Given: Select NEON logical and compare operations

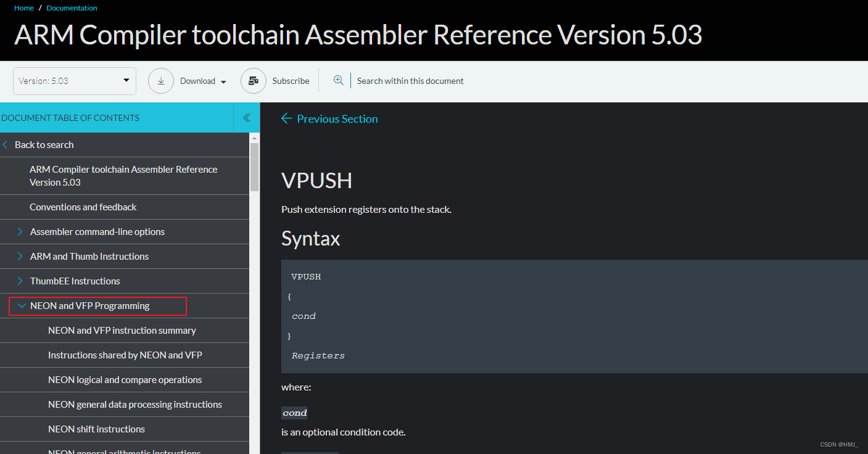Looking at the screenshot, I should click(x=125, y=380).
